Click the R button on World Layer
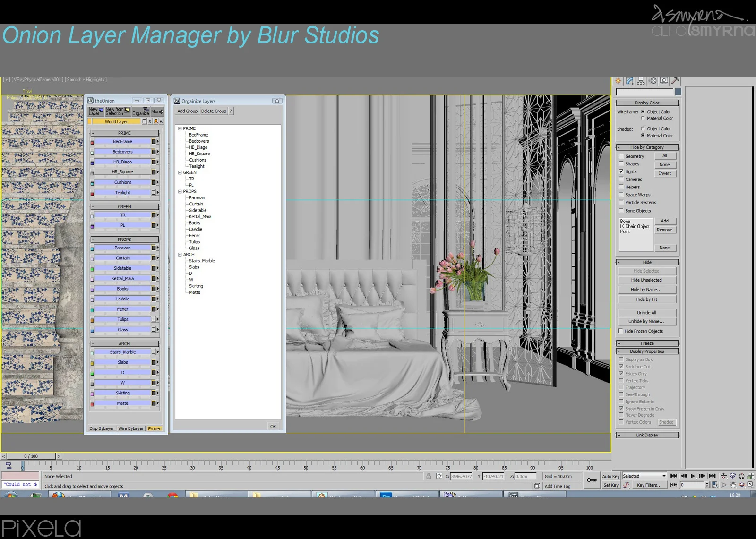 tap(161, 121)
